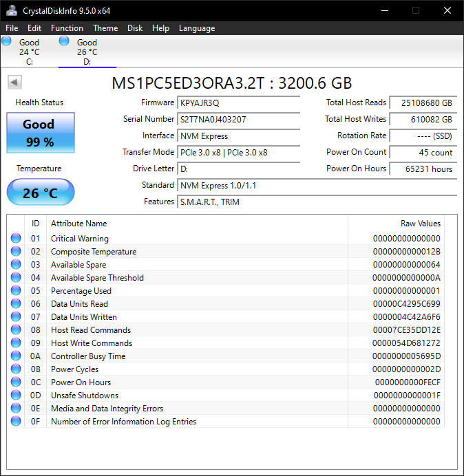Click the status orb beside Unsafe Shutdowns
464x476 pixels.
point(16,396)
